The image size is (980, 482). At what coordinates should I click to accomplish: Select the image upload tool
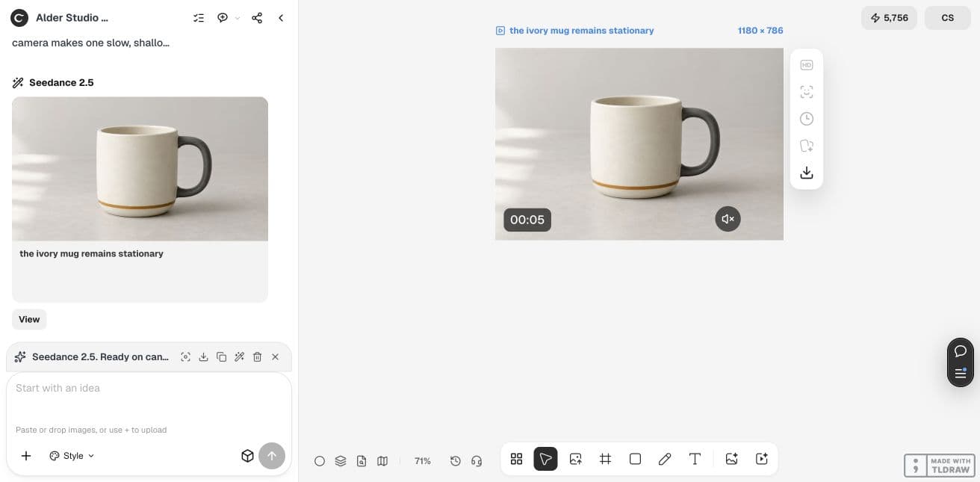coord(575,459)
